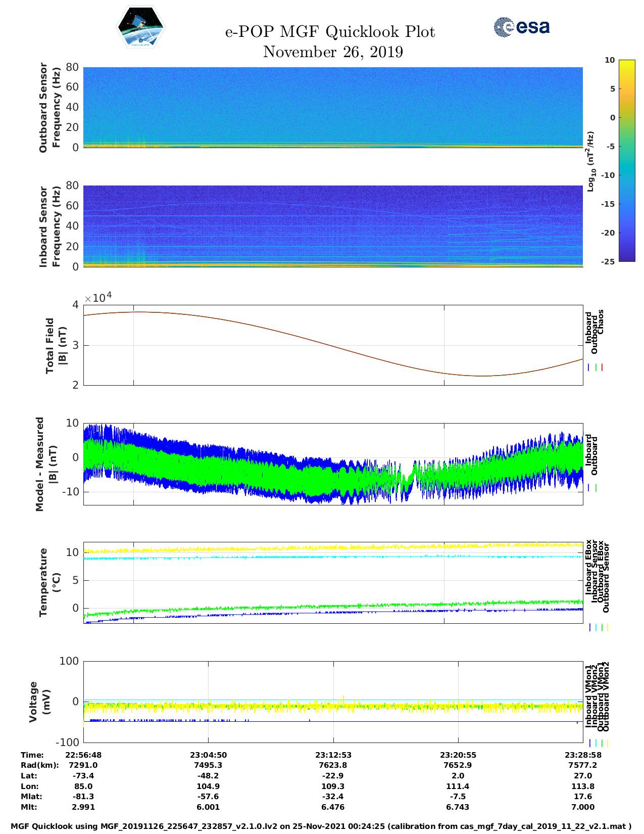Click the dark blue bottom of the colorbar
The width and height of the screenshot is (644, 834).
[x=626, y=258]
